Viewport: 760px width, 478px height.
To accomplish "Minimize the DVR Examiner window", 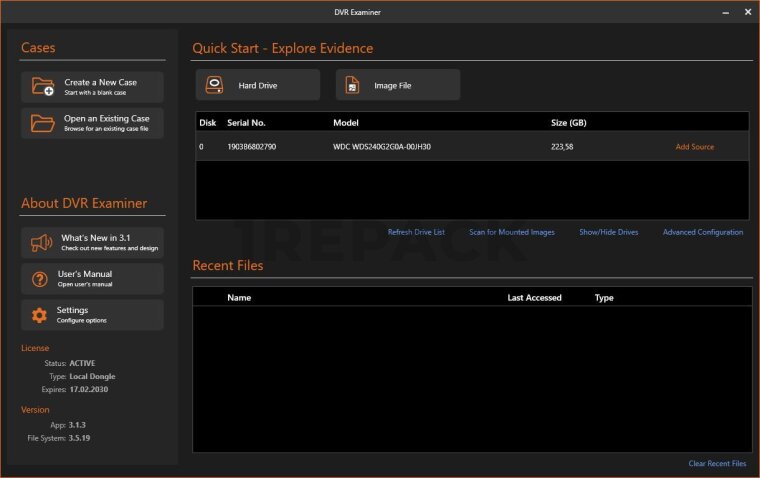I will pyautogui.click(x=722, y=12).
